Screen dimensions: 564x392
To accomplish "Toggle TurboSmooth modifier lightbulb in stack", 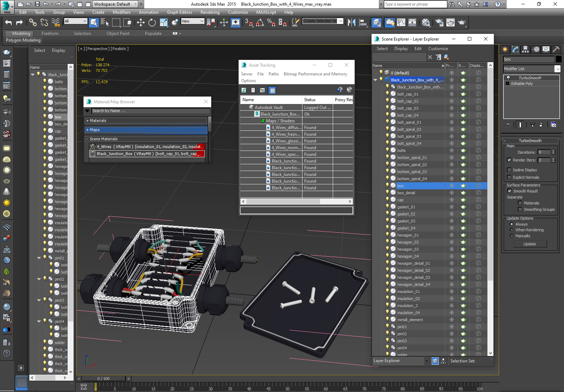I will coord(508,78).
